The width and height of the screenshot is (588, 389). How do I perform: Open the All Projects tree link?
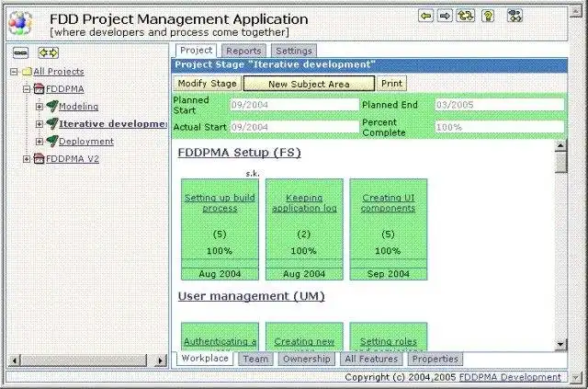pyautogui.click(x=59, y=72)
